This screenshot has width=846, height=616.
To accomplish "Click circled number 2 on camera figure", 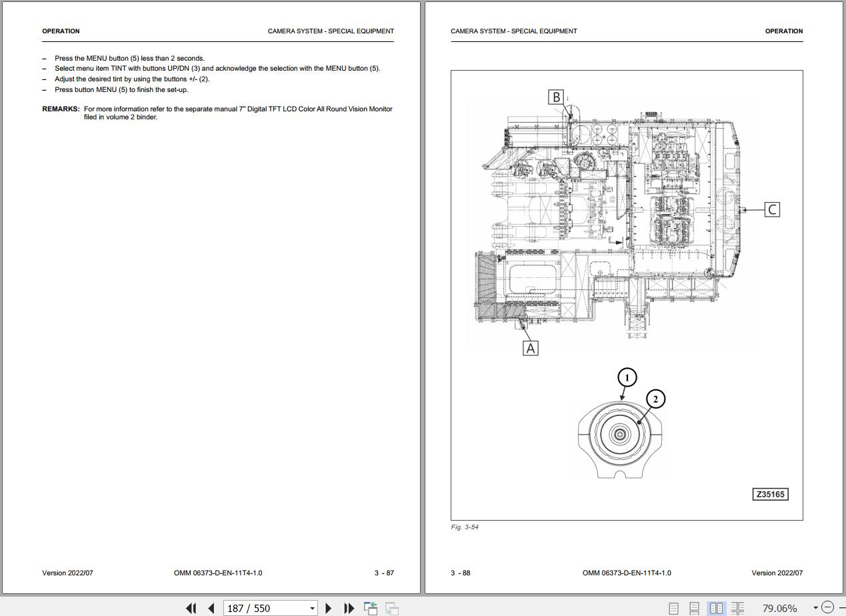I will point(655,399).
